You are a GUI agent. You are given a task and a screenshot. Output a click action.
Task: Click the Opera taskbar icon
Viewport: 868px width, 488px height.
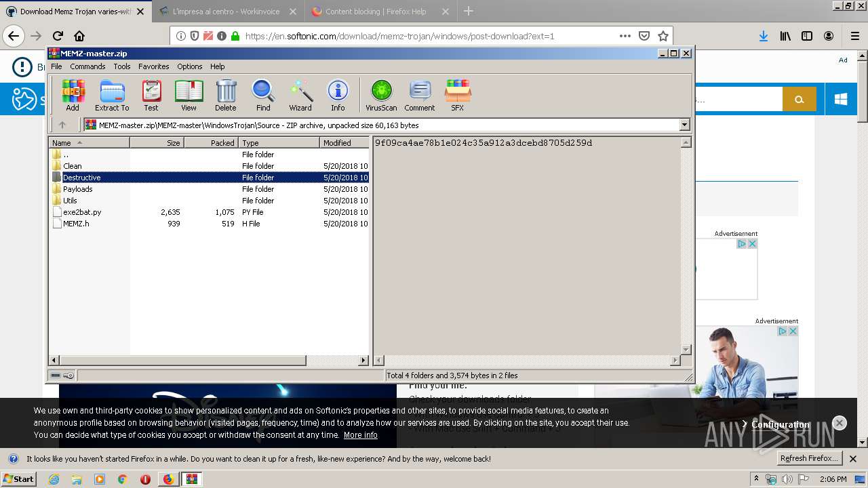145,479
